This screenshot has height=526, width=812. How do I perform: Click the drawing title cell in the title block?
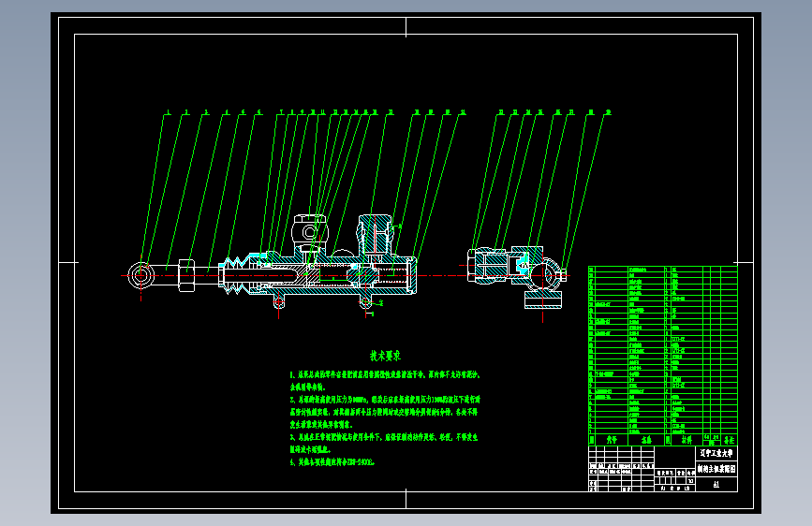(x=716, y=469)
